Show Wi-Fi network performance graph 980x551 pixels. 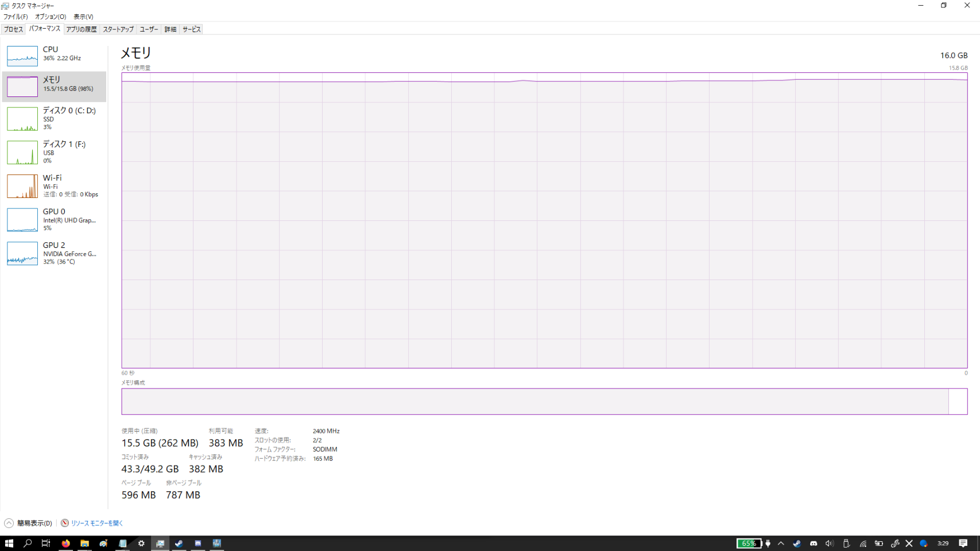coord(54,186)
